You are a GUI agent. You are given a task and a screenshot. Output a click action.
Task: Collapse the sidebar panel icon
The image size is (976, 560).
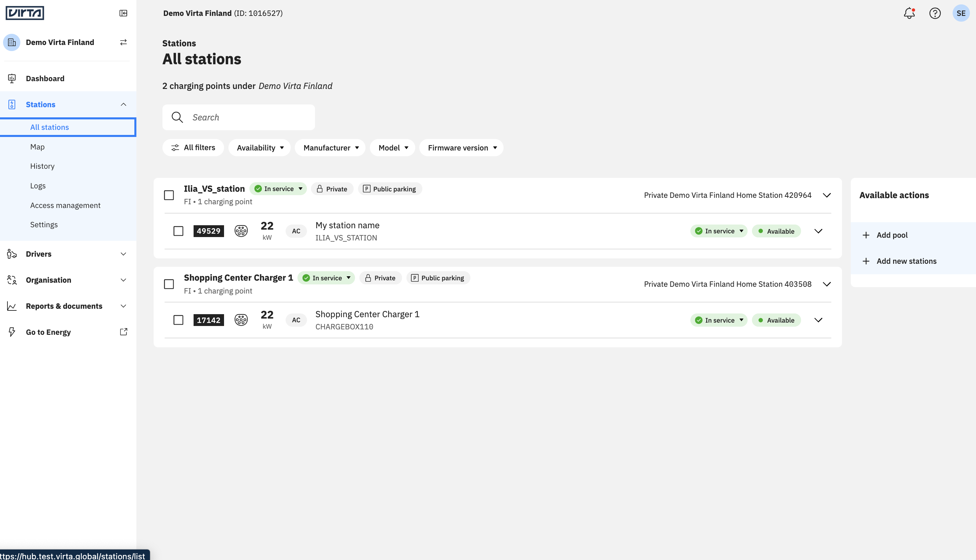(123, 13)
